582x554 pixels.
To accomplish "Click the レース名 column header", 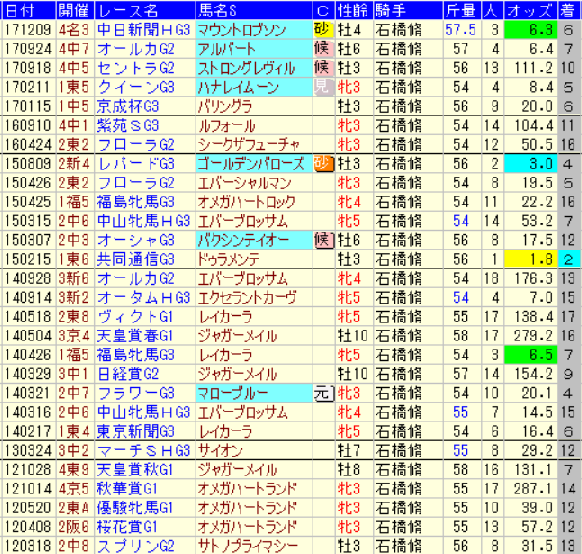I will point(145,10).
